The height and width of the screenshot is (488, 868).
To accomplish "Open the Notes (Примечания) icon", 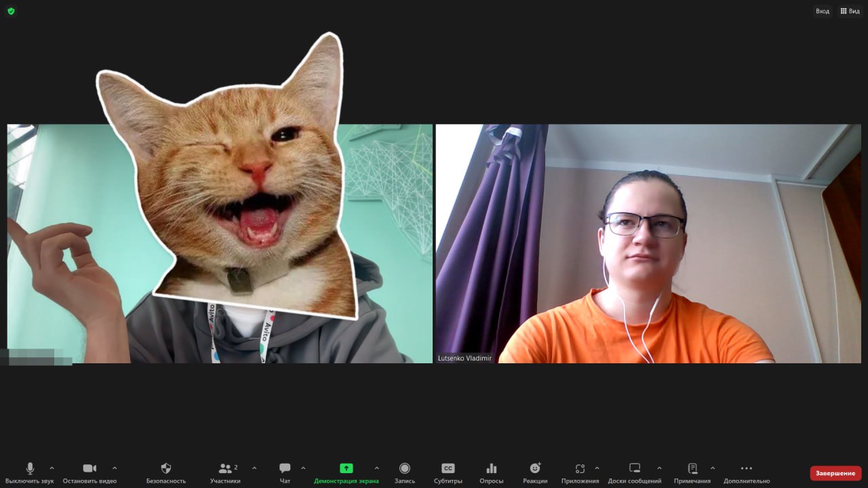I will 692,468.
